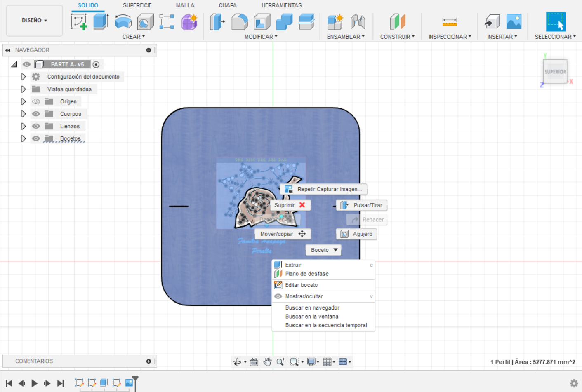Click Pulsar/Tirar in the marking menu
The image size is (582, 392).
click(x=362, y=205)
